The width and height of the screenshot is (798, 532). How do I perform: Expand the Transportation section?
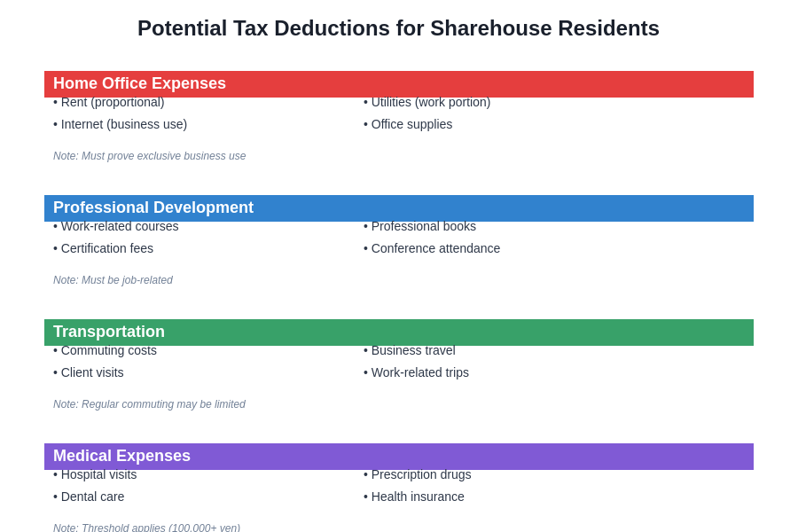coord(108,332)
